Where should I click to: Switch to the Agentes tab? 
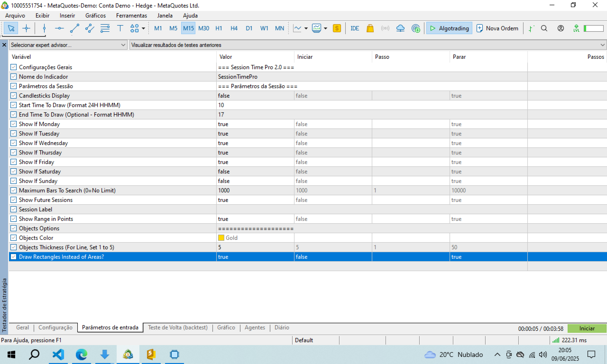coord(255,328)
